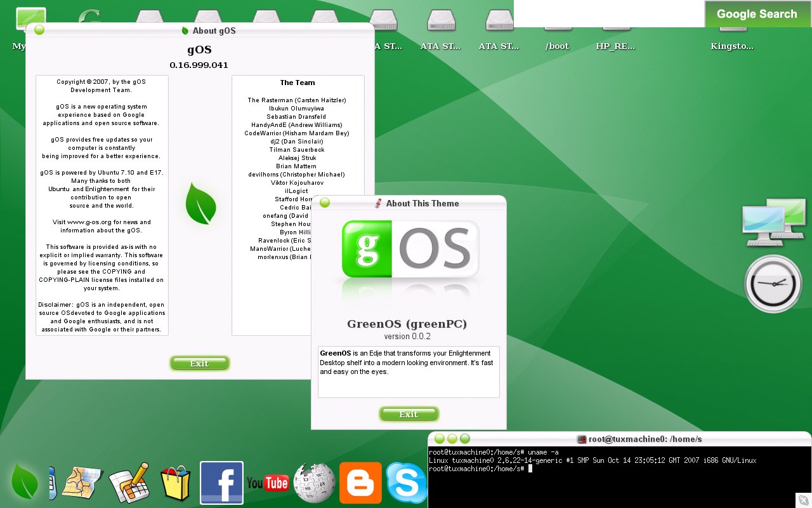Click the small leaf in About gOS title

point(185,30)
